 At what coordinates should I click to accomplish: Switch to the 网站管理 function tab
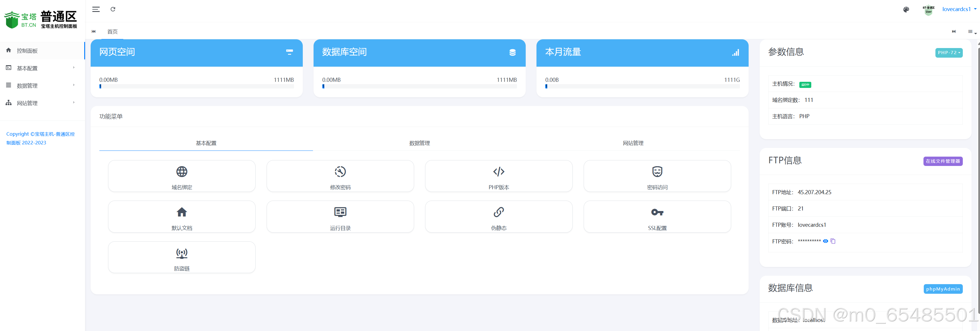pyautogui.click(x=633, y=143)
